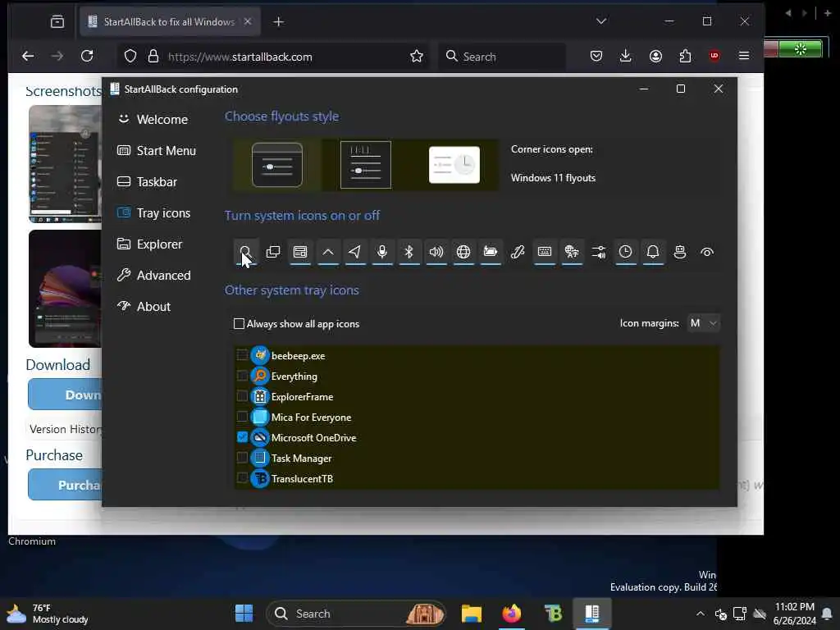Click the taskbar Search box
The height and width of the screenshot is (630, 840).
coord(356,614)
